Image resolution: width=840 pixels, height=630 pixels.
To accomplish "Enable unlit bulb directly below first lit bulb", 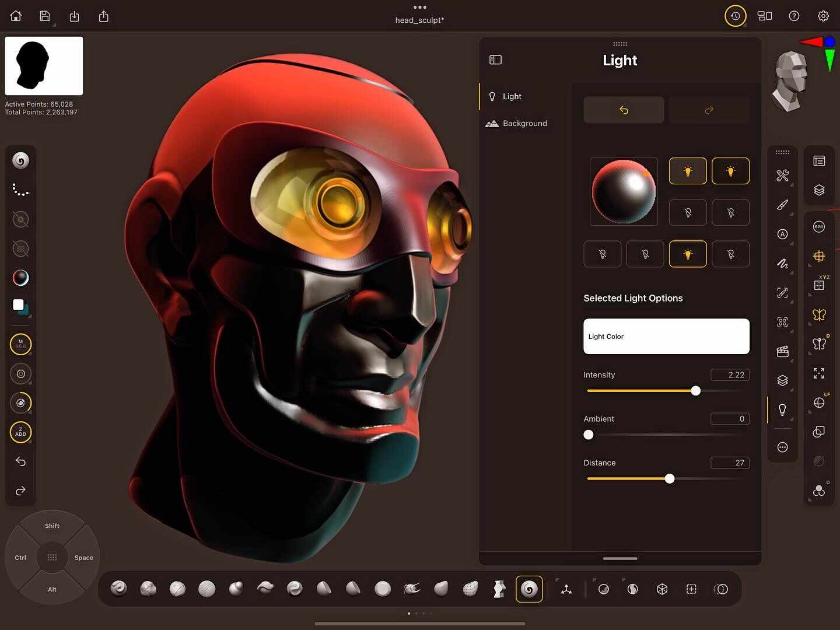I will 688,212.
